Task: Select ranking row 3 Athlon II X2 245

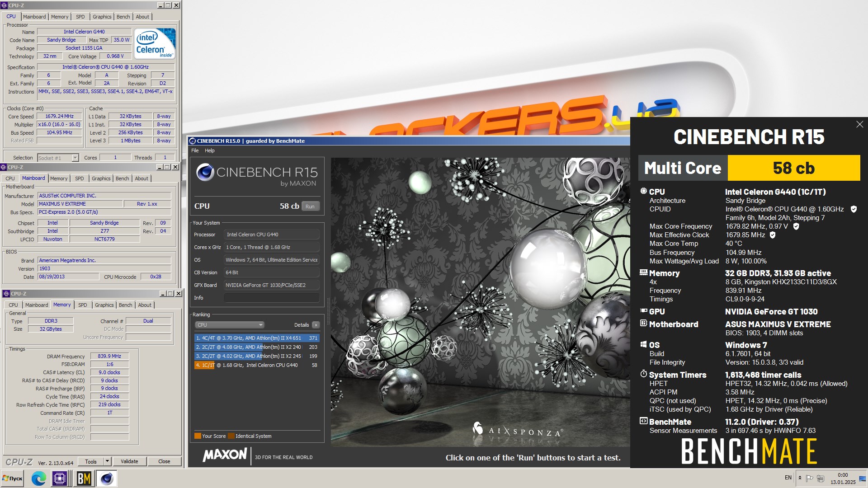Action: click(257, 356)
